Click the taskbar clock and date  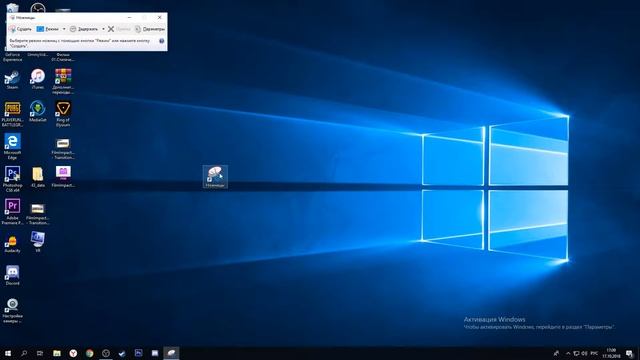611,353
